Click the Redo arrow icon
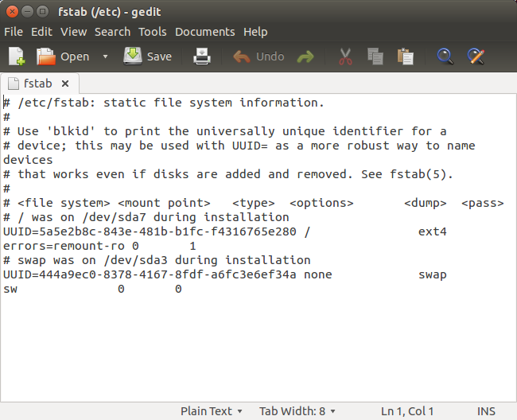This screenshot has height=420, width=517. click(x=305, y=56)
